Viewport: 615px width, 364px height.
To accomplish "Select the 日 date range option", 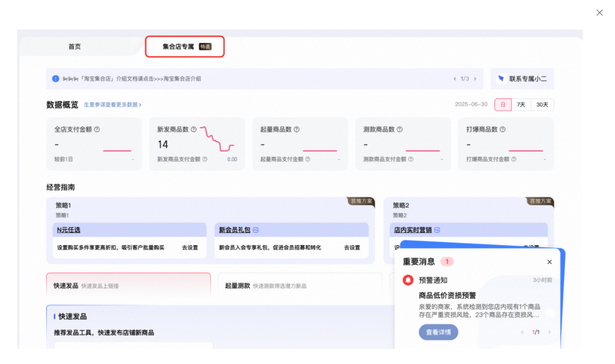I will (x=503, y=105).
